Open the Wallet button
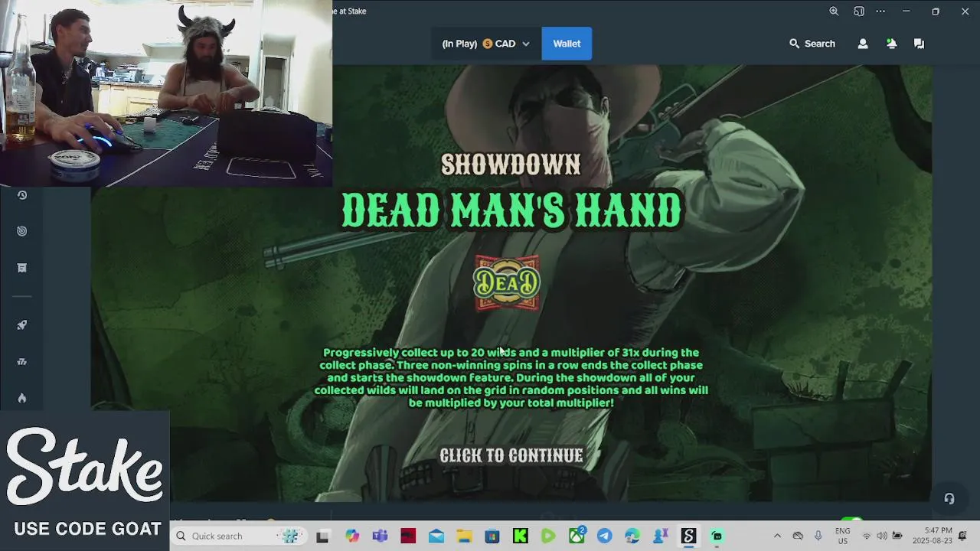Image resolution: width=980 pixels, height=551 pixels. pyautogui.click(x=567, y=44)
